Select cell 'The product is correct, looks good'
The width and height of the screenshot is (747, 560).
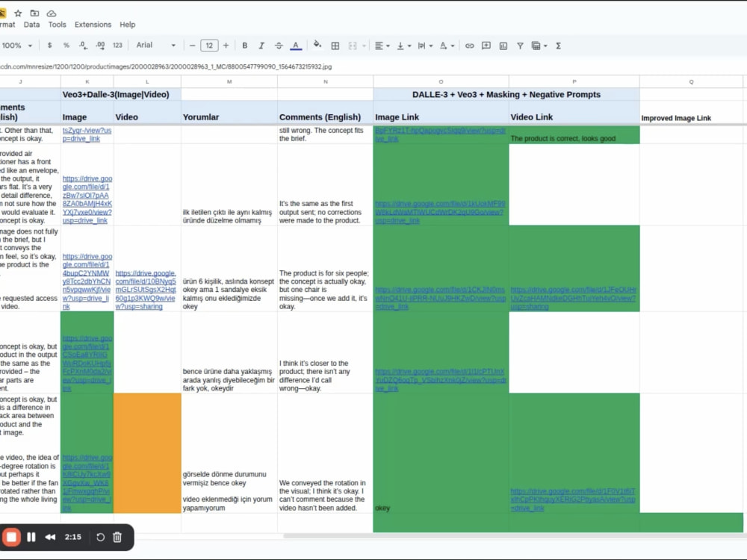click(574, 134)
